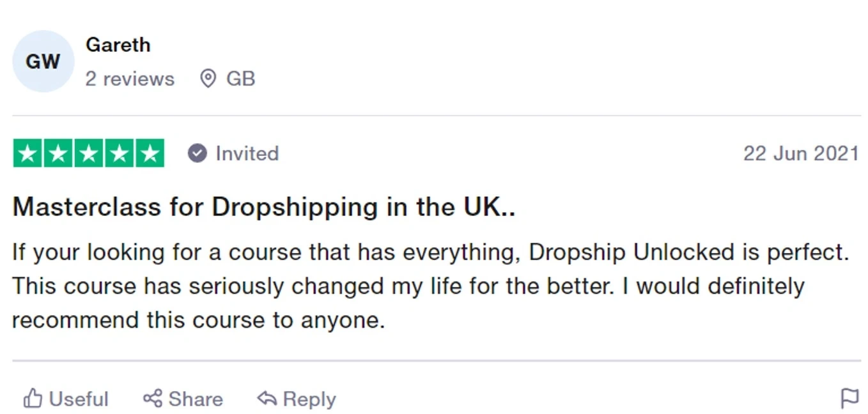
Task: Click the "2 reviews" count
Action: pyautogui.click(x=130, y=79)
